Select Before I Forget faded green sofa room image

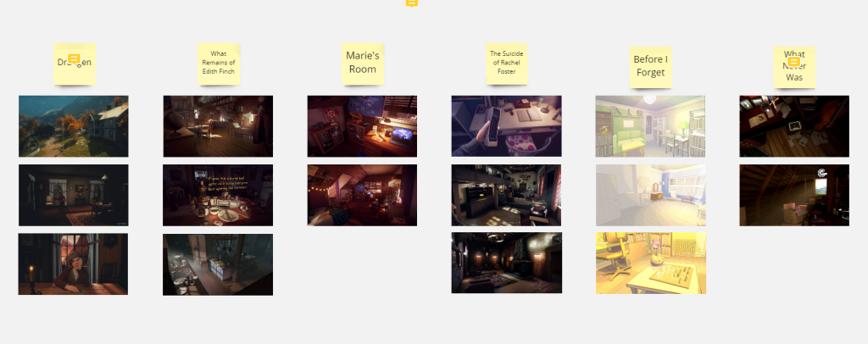[x=650, y=126]
